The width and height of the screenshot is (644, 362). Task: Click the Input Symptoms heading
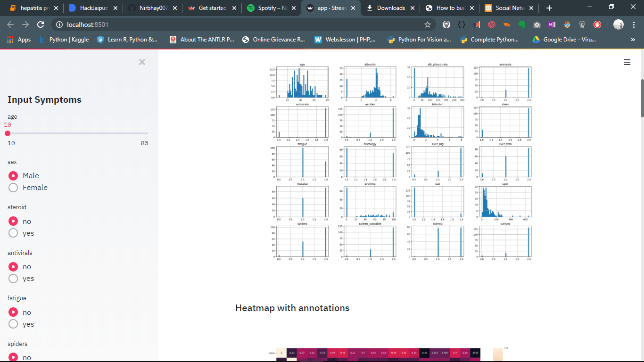(x=44, y=99)
